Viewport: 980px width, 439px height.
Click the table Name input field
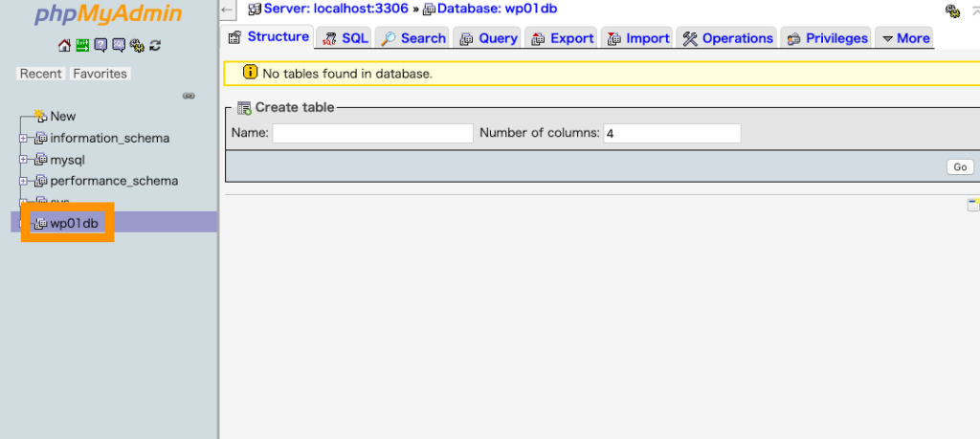point(372,133)
